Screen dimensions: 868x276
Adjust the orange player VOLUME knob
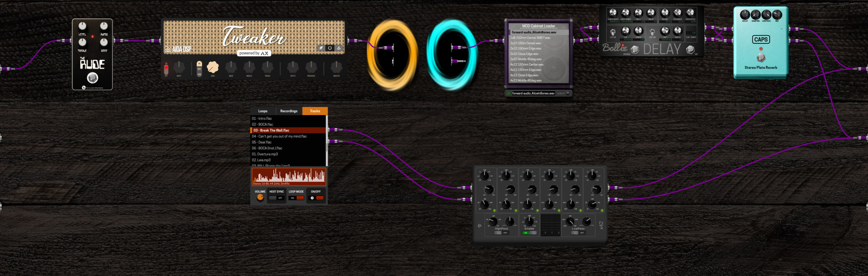(x=260, y=197)
